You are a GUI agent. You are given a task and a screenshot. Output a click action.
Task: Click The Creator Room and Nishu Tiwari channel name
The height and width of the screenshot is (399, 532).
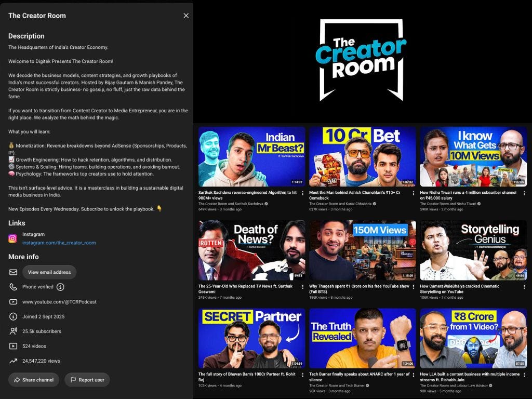[x=448, y=204]
